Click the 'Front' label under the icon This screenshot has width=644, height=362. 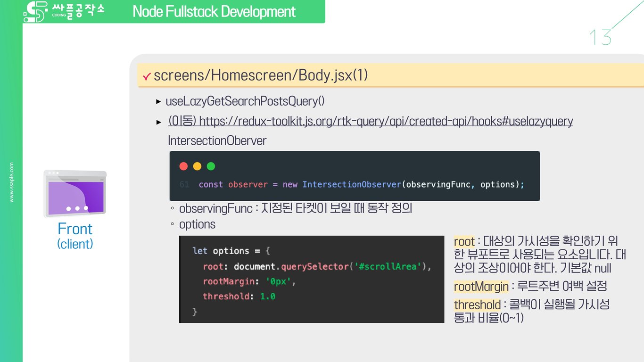tap(75, 229)
